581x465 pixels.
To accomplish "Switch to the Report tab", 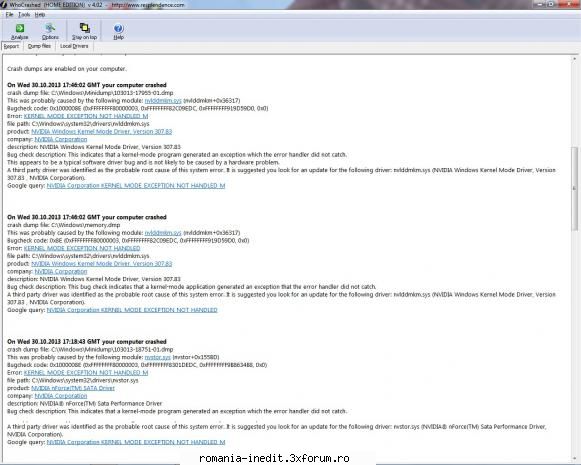I will pos(11,46).
